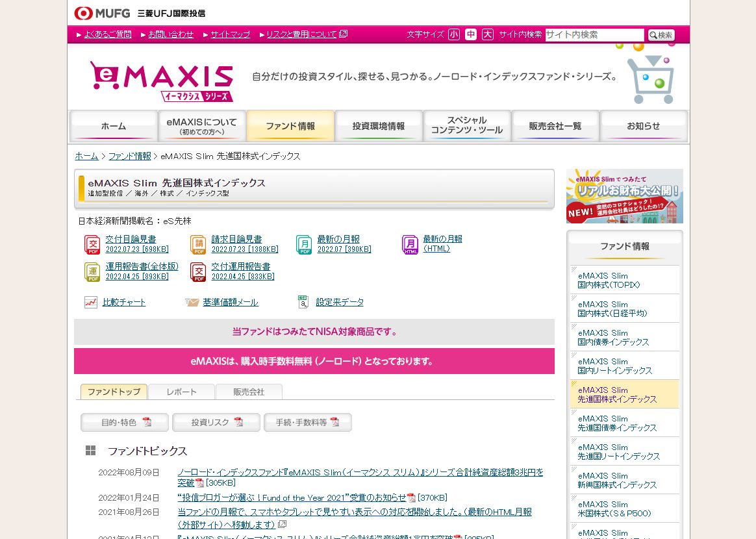Open スペシャルコンテンツ・ツール navigation tab
Viewport: 756px width, 539px height.
467,126
